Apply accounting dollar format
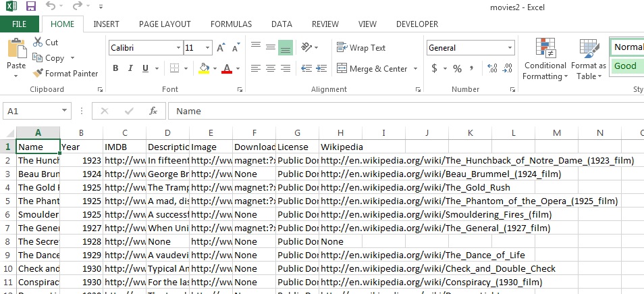Screen dimensions: 644x294 (x=434, y=68)
